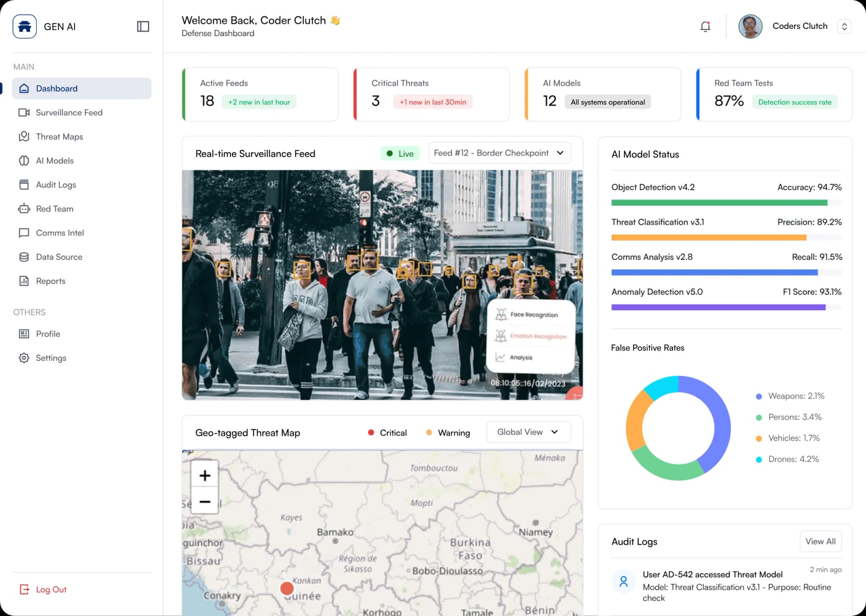Click the Drones: 4.2% legend entry

pyautogui.click(x=788, y=459)
